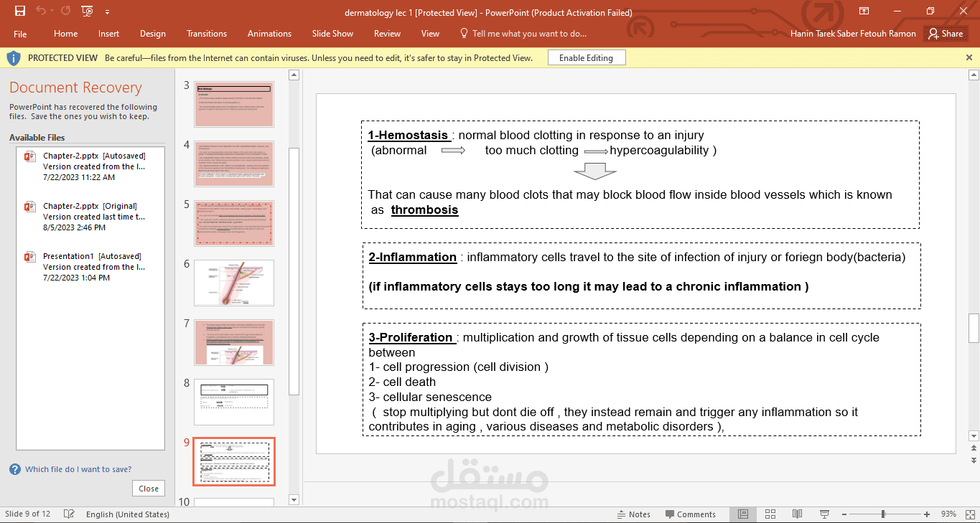Click the down block arrow shape on the slide
The height and width of the screenshot is (523, 980).
click(x=595, y=171)
